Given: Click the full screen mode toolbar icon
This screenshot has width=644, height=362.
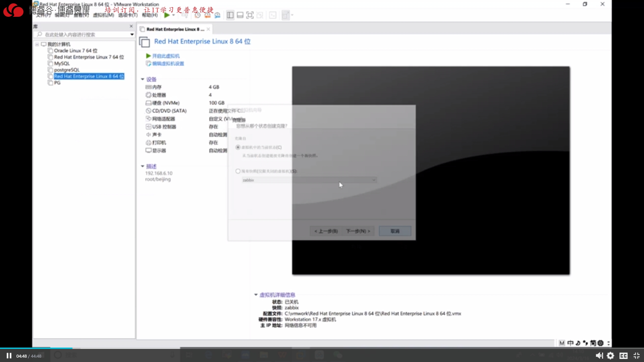Looking at the screenshot, I should pyautogui.click(x=250, y=15).
